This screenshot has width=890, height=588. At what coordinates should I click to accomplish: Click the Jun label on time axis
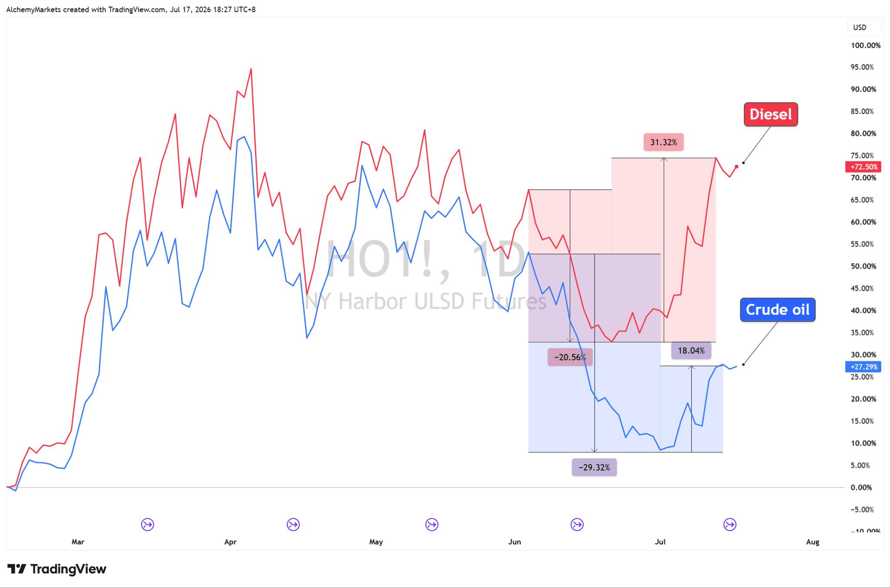click(x=514, y=541)
